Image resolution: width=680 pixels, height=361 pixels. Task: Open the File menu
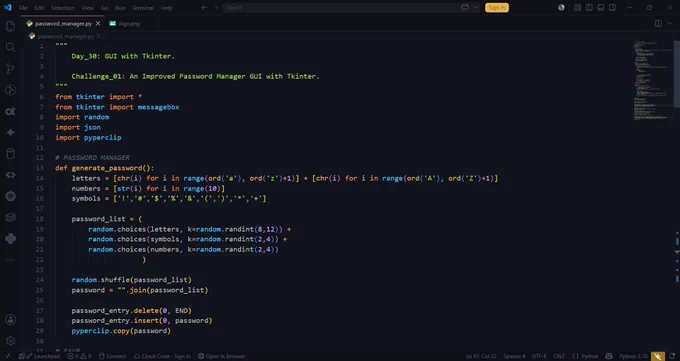click(x=23, y=8)
